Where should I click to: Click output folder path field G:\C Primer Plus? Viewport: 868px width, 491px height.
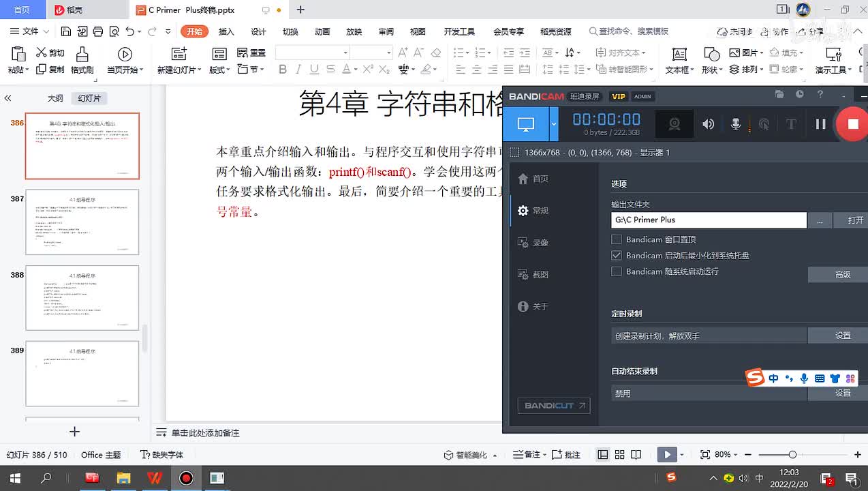pyautogui.click(x=709, y=220)
